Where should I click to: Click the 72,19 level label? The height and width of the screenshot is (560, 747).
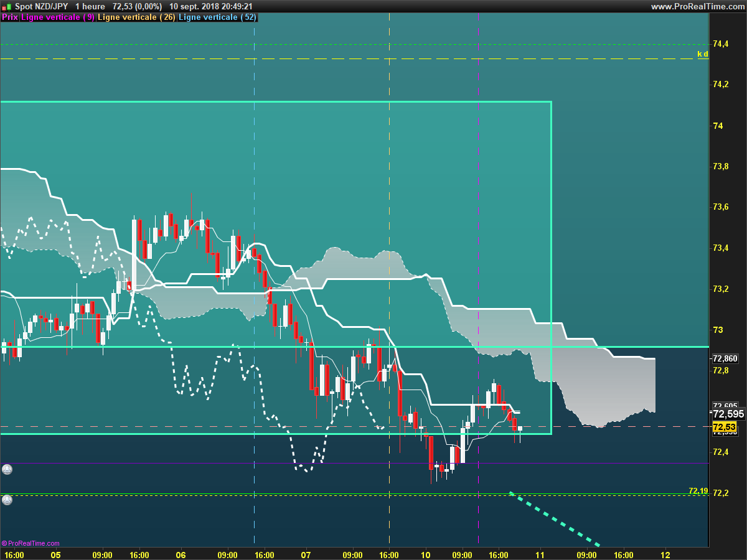[698, 491]
